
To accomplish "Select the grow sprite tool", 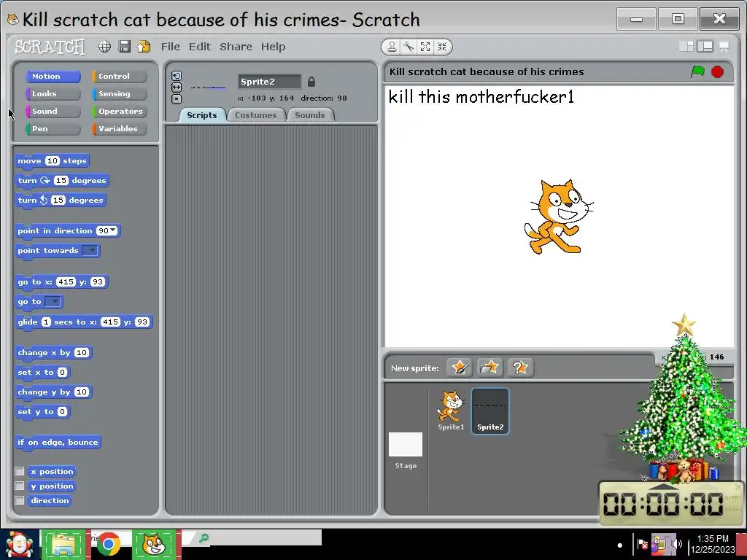I will tap(425, 47).
